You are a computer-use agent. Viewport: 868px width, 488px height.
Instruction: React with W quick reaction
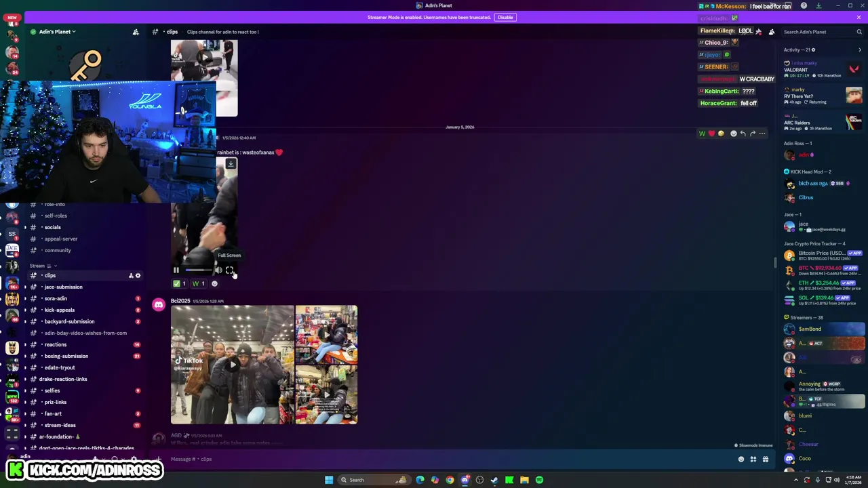point(702,134)
